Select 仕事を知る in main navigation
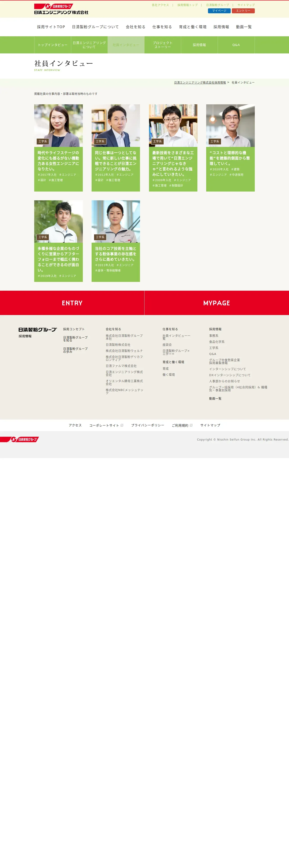 coord(162,27)
